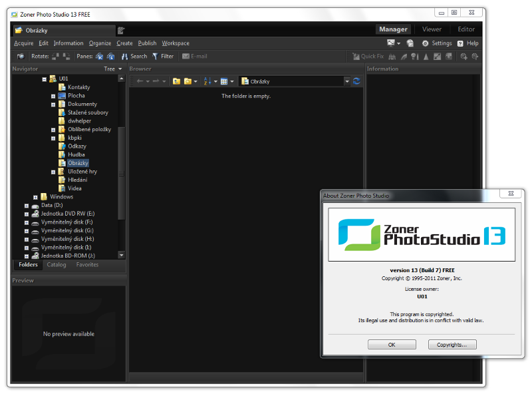
Task: Click the A-Z sort icon in Browser
Action: [x=207, y=81]
